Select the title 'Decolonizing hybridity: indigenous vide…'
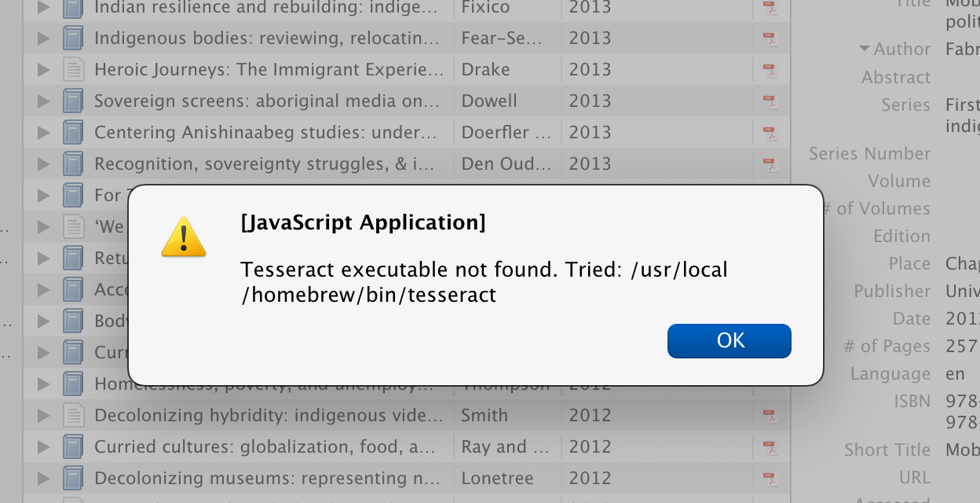 (x=269, y=415)
